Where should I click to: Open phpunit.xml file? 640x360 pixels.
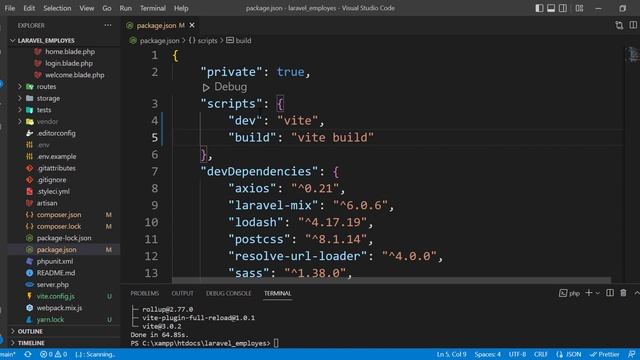pyautogui.click(x=55, y=261)
